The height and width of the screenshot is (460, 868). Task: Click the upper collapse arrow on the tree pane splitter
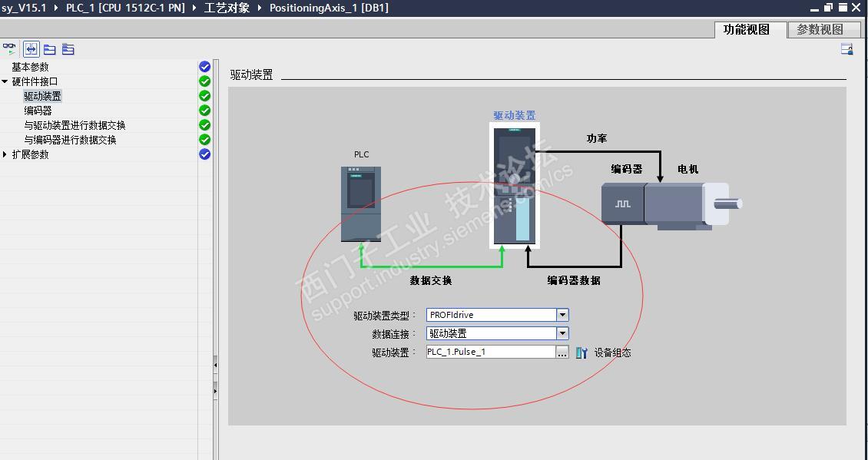coord(215,366)
